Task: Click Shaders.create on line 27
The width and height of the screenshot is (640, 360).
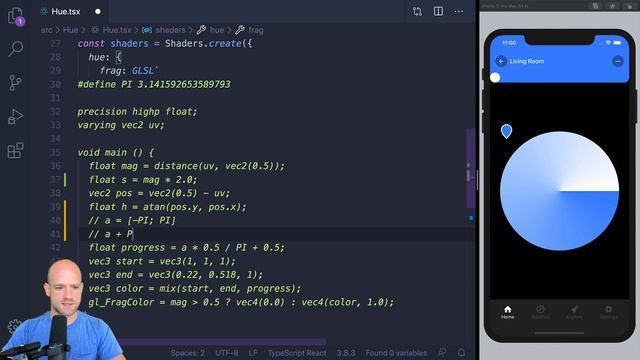Action: pos(204,43)
